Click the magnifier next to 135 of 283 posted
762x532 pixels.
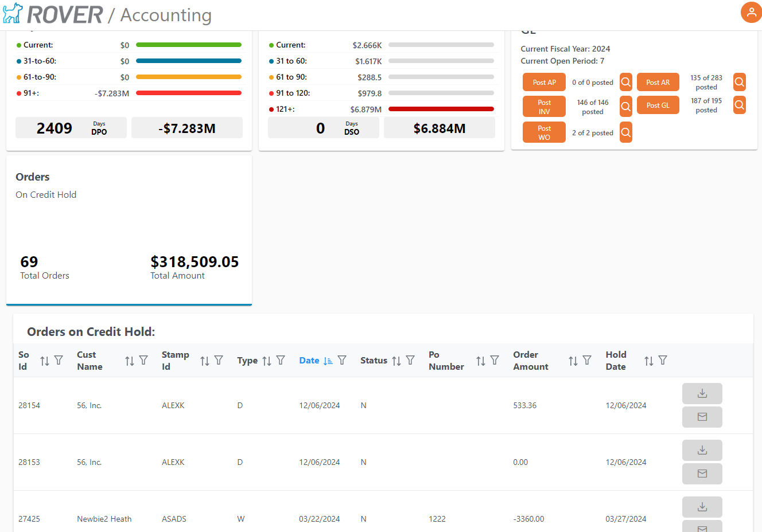739,82
